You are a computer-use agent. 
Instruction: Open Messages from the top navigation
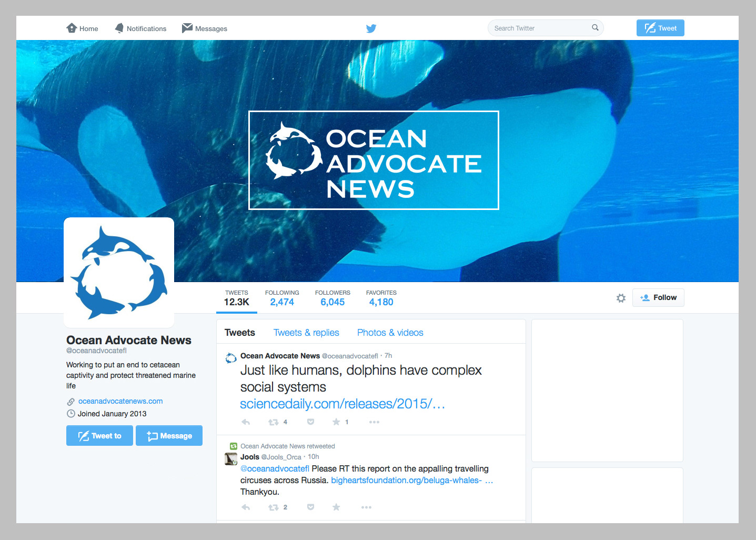pyautogui.click(x=205, y=28)
